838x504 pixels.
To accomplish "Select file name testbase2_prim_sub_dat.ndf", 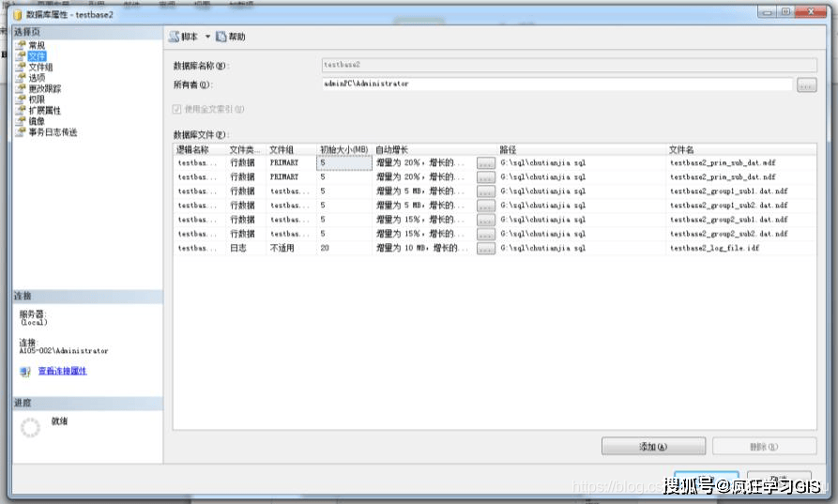I will pyautogui.click(x=723, y=176).
